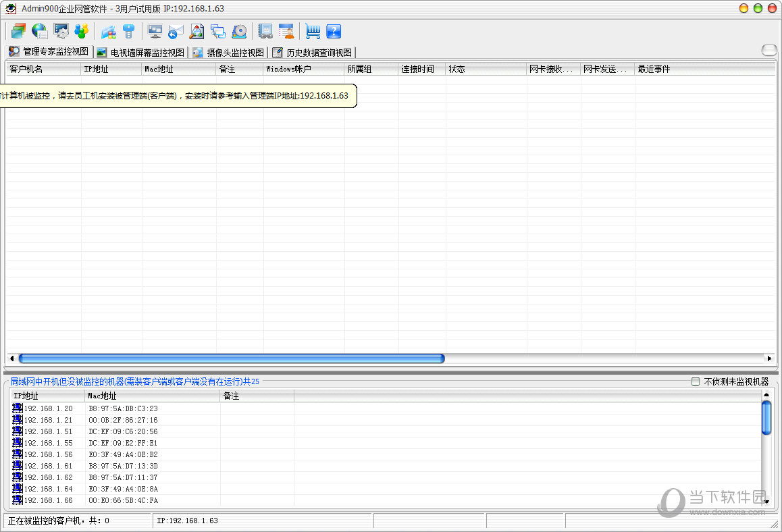Click the upper table's left scroll arrow
Image resolution: width=782 pixels, height=532 pixels.
tap(11, 358)
